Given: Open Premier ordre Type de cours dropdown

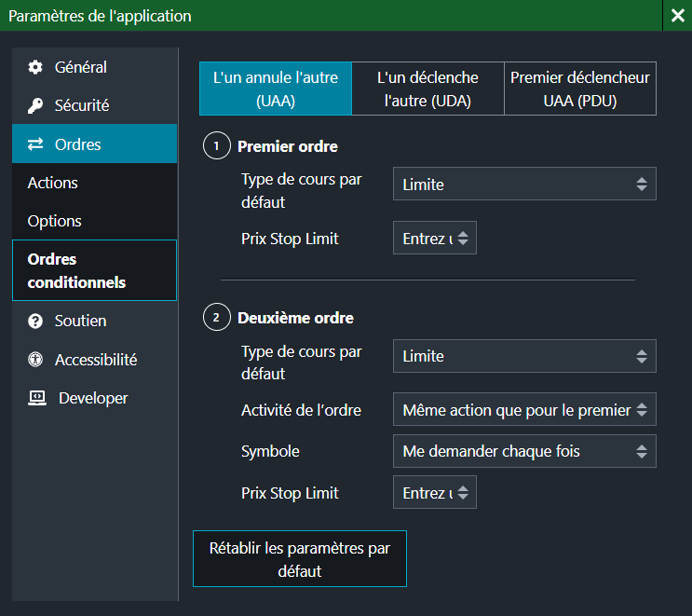Looking at the screenshot, I should (x=524, y=185).
